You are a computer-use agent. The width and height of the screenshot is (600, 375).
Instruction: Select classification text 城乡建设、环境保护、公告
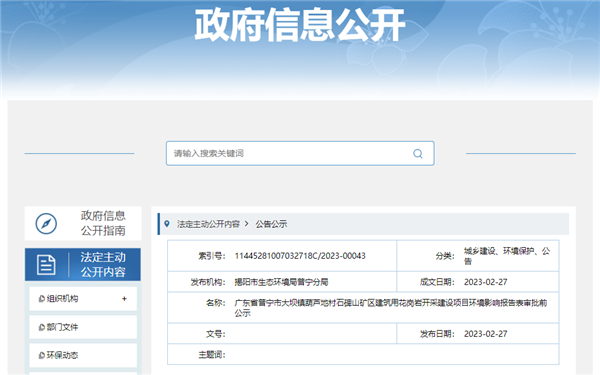(507, 256)
